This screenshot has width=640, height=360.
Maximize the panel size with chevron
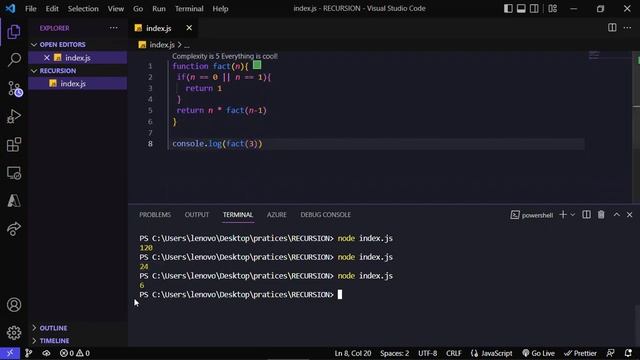pyautogui.click(x=616, y=215)
